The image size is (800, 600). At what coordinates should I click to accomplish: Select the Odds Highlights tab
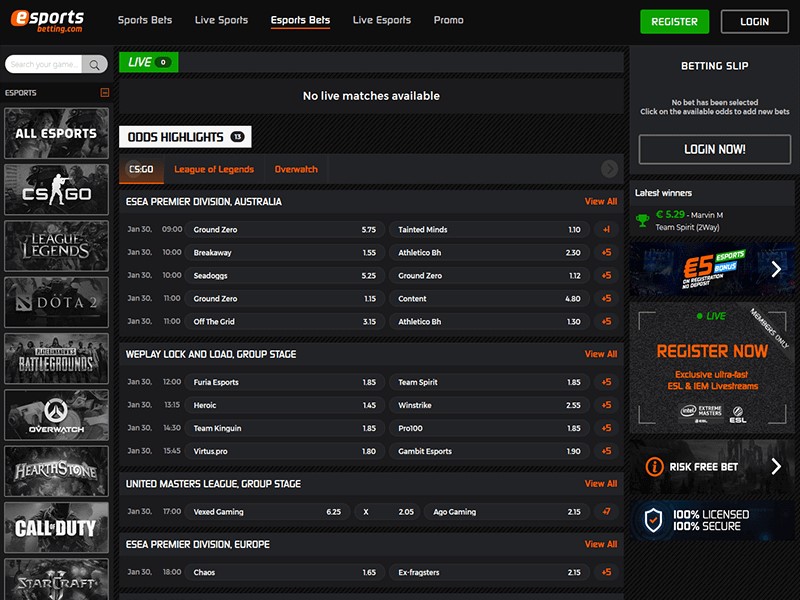click(185, 137)
